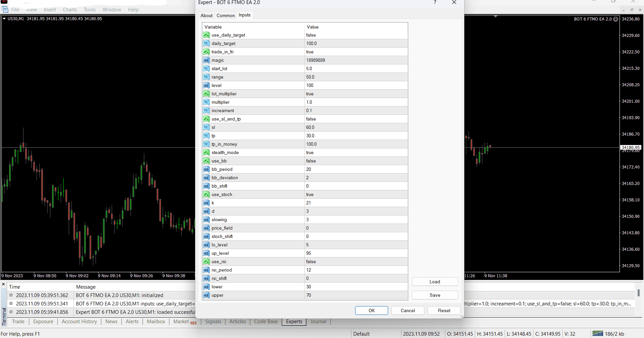This screenshot has height=338, width=644.
Task: Open the Charts menu
Action: 70,10
